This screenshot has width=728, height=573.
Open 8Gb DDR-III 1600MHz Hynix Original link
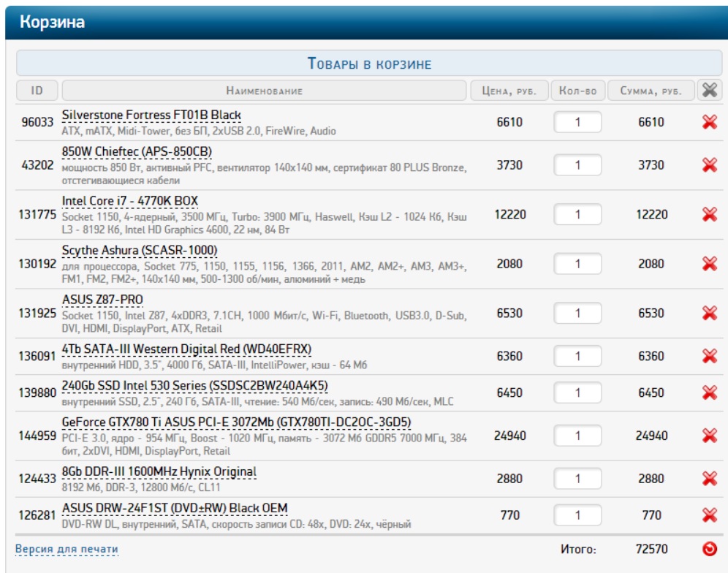point(159,471)
